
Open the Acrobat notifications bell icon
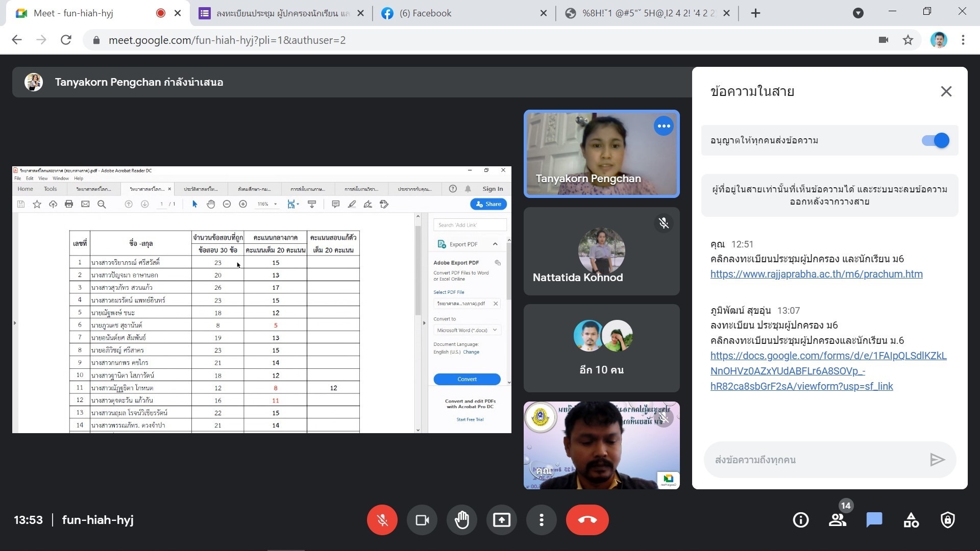[468, 189]
